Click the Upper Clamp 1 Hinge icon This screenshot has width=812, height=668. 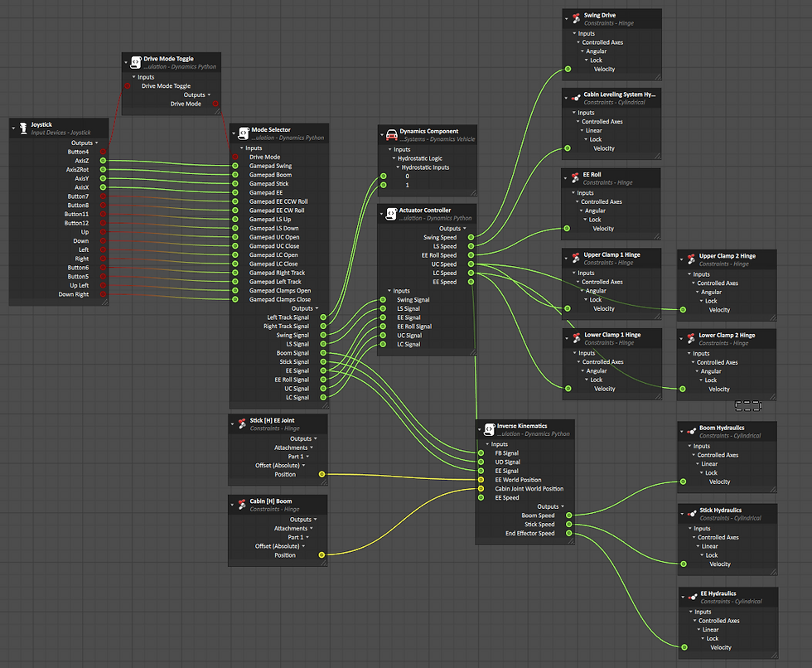pyautogui.click(x=576, y=258)
